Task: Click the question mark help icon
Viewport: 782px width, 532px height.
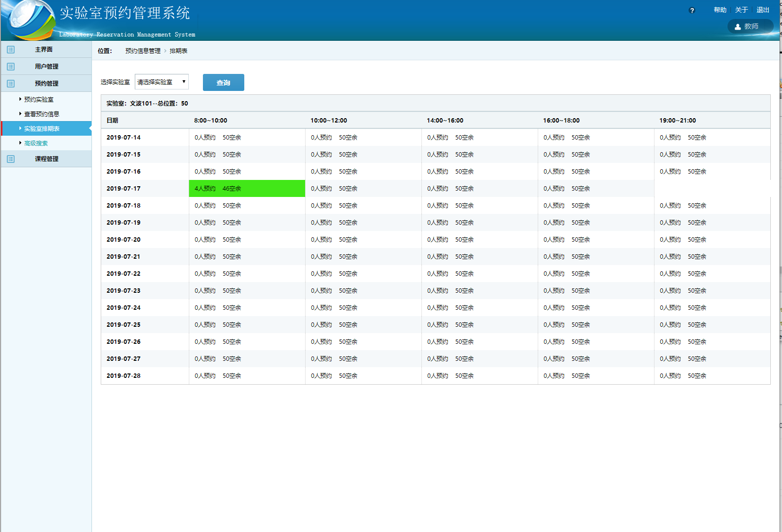Action: [692, 11]
